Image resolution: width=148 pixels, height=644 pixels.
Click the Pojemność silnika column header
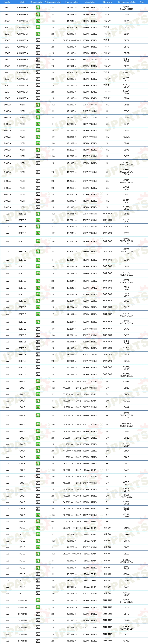tap(53, 2)
